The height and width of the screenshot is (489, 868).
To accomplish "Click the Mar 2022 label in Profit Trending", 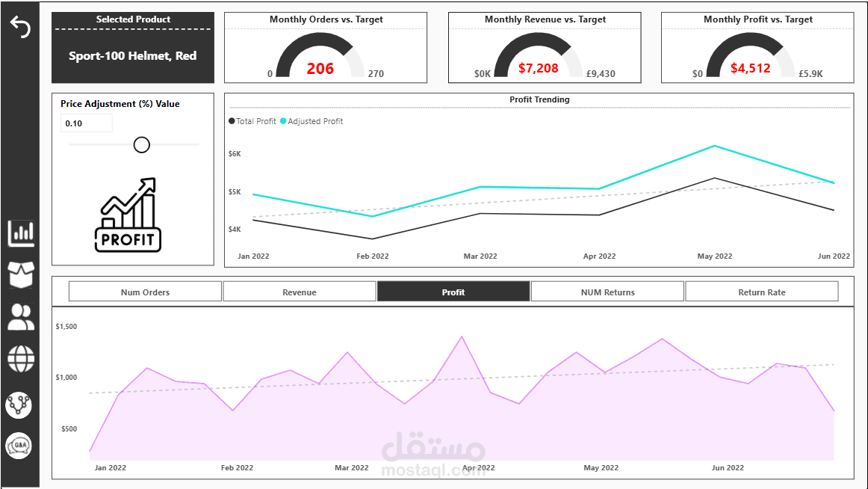I will 480,256.
